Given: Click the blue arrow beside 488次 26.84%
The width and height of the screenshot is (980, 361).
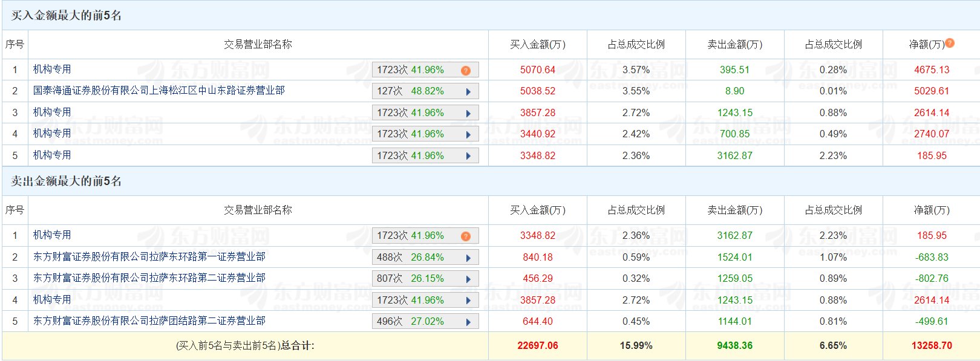Looking at the screenshot, I should pyautogui.click(x=468, y=258).
